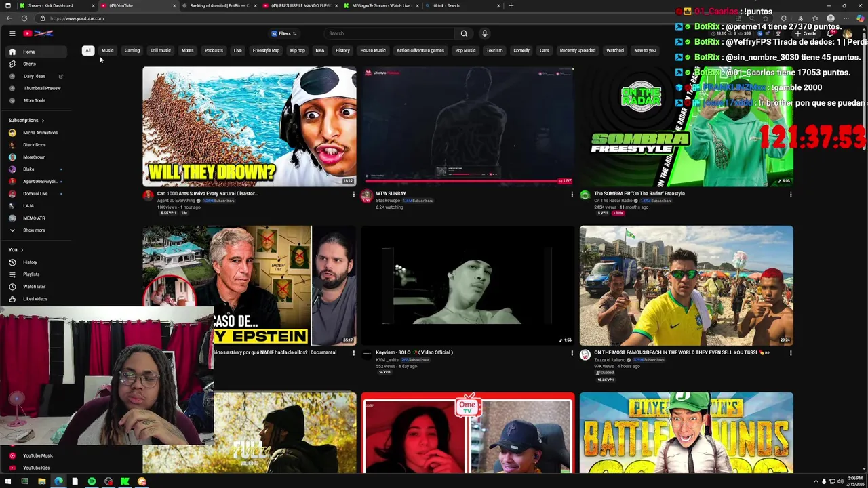Focus the YouTube search field
The image size is (868, 488).
coord(390,33)
